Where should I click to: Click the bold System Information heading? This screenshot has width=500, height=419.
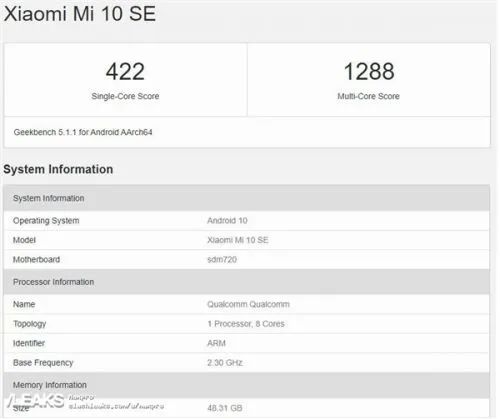coord(58,169)
